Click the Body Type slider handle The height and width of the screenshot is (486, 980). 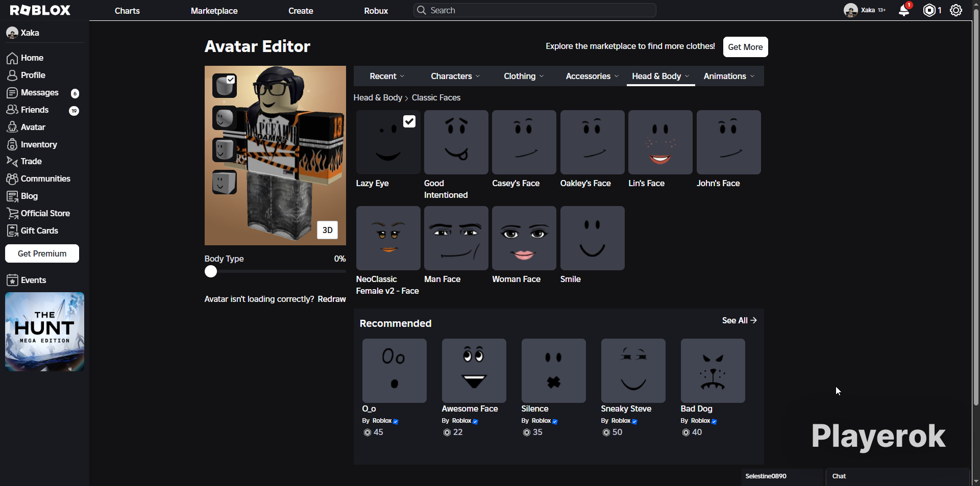click(211, 271)
